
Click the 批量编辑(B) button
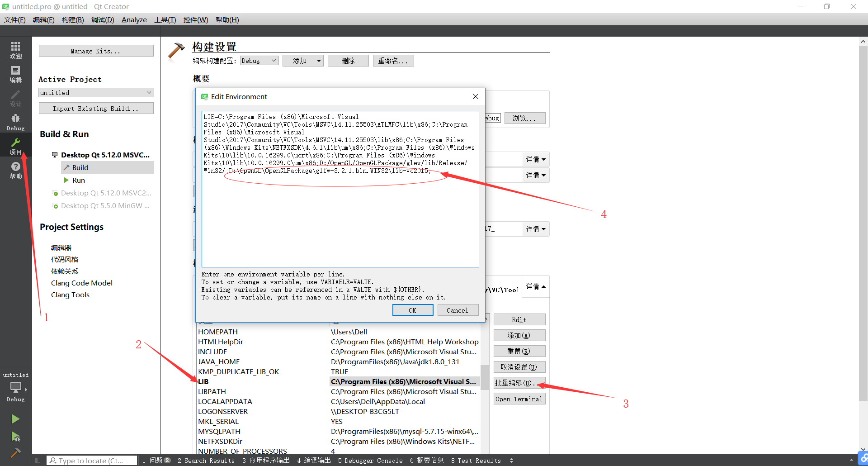click(x=519, y=383)
